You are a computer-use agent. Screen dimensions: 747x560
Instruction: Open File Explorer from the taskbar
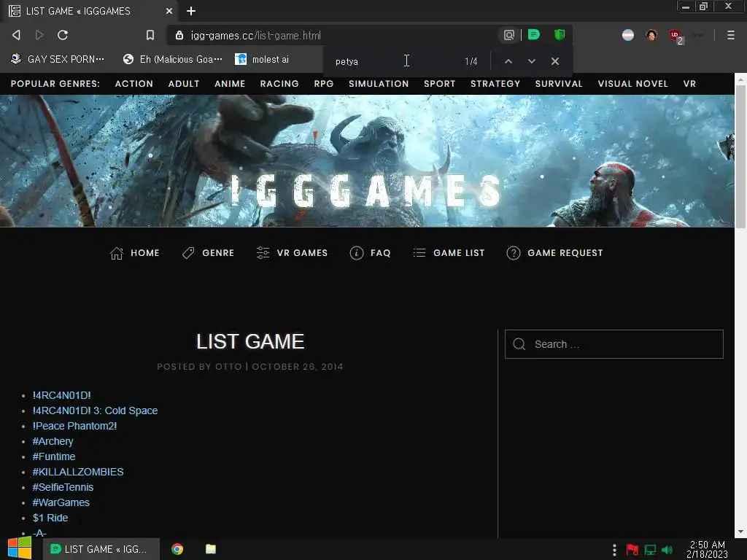(211, 549)
